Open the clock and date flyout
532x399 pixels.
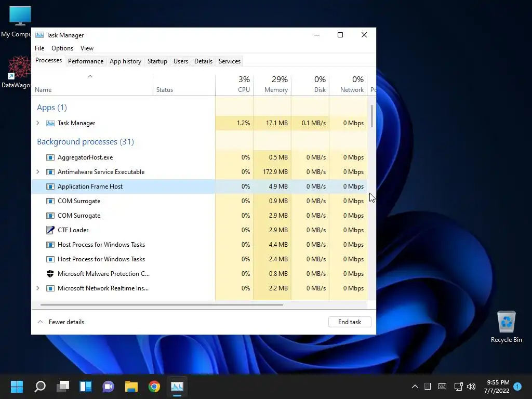[497, 387]
